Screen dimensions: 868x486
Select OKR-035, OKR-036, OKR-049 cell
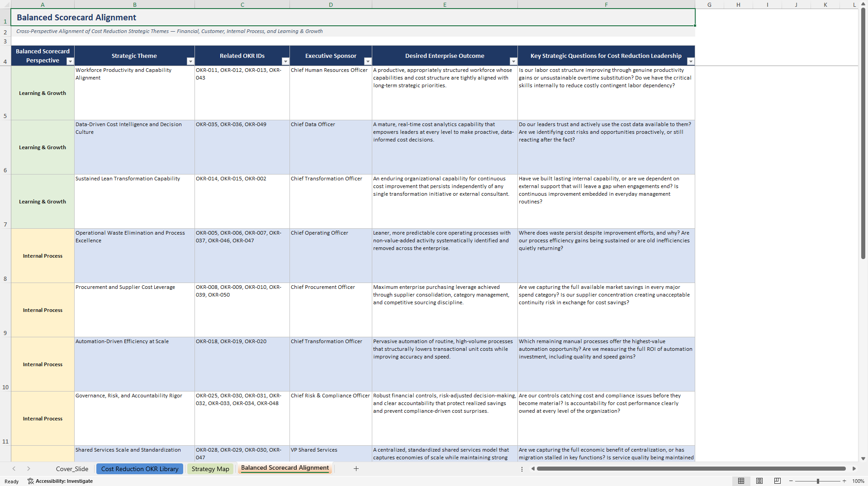(242, 147)
